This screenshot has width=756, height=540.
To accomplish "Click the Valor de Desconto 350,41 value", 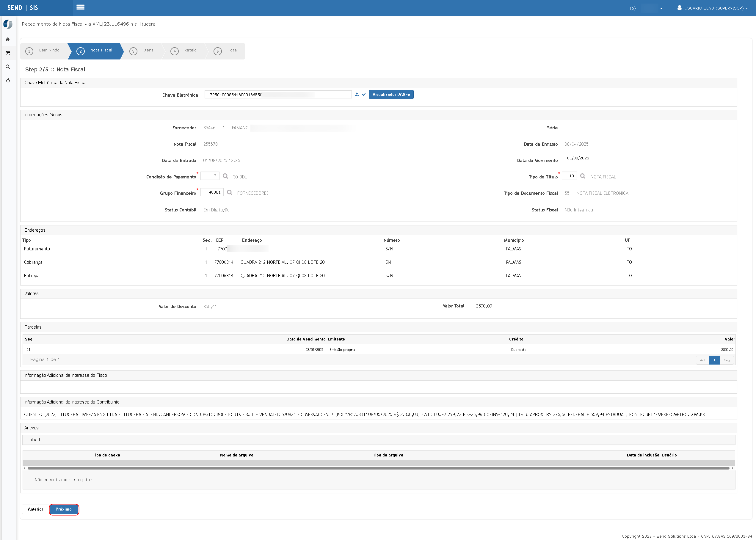I will (x=210, y=307).
